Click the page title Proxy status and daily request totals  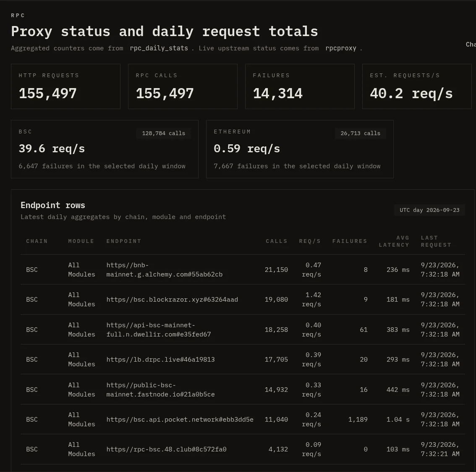[x=165, y=31]
